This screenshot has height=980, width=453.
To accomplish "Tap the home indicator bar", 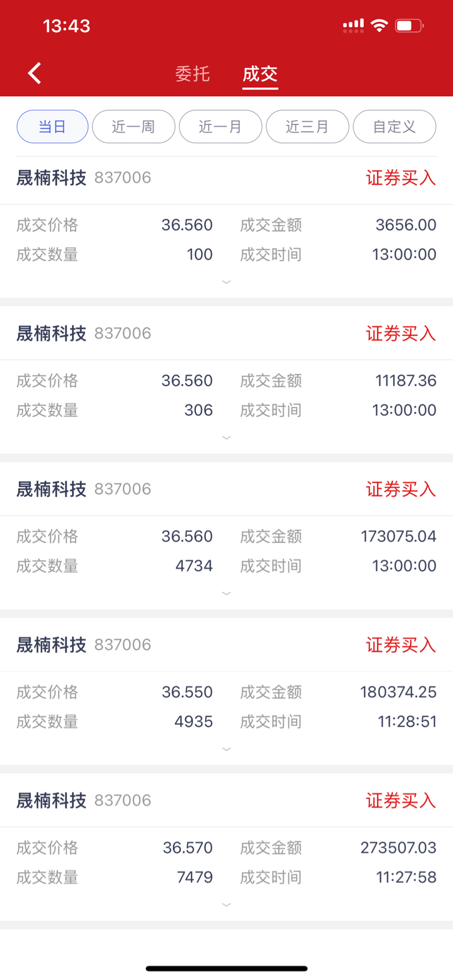I will tap(226, 968).
